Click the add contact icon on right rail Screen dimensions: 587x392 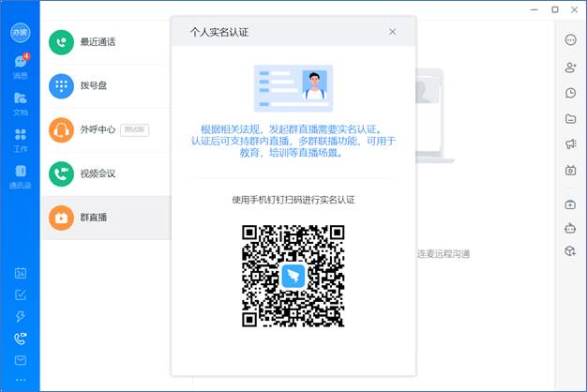(x=570, y=67)
